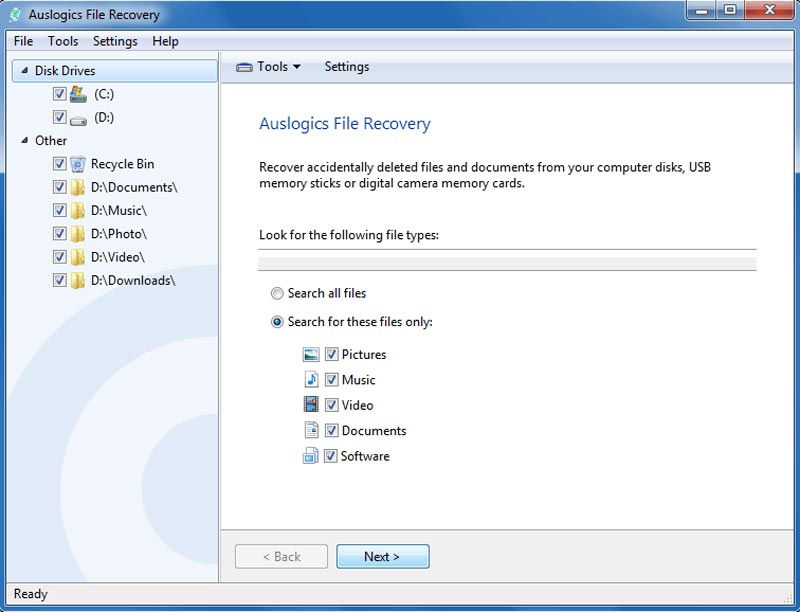Open the Help menu
This screenshot has height=612, width=800.
point(165,41)
